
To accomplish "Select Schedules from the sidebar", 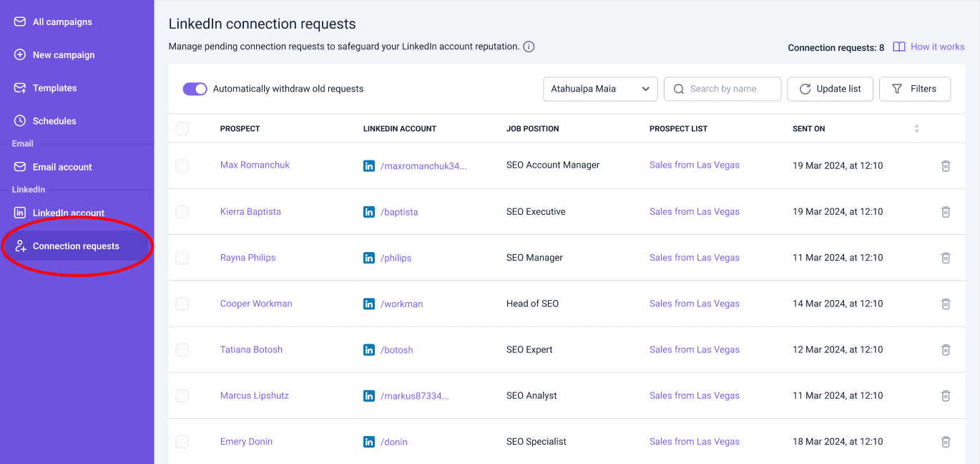I will (54, 121).
